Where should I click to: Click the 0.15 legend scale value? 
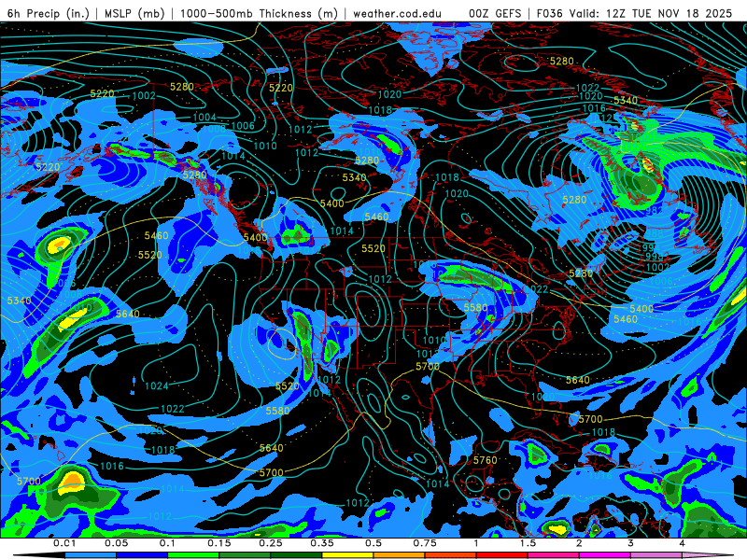pos(219,543)
